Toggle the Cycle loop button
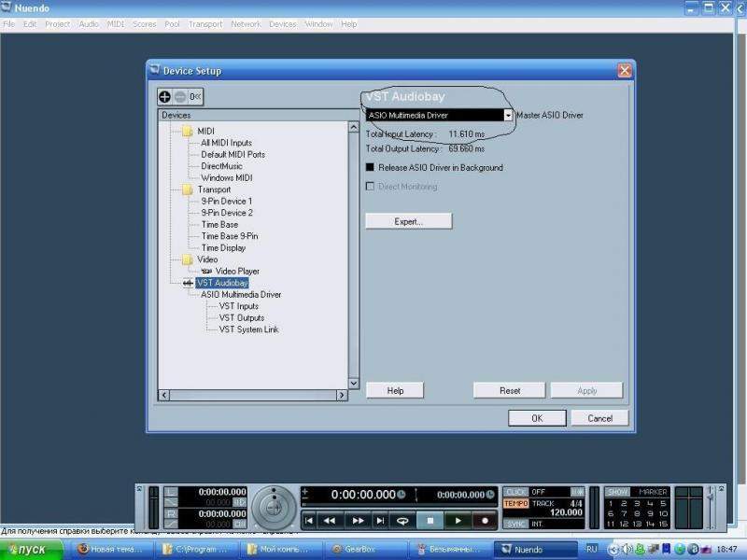 click(403, 520)
